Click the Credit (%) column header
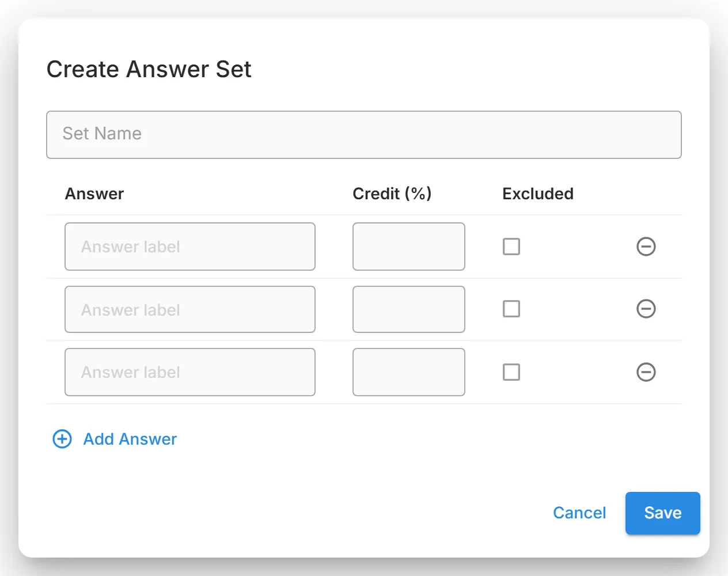This screenshot has width=728, height=576. (x=392, y=194)
